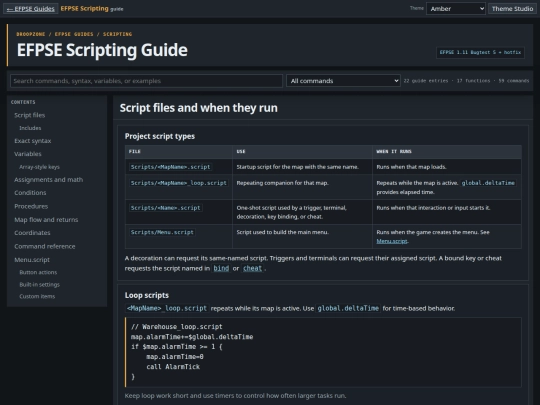
Task: Click global.deltaTime code in table
Action: pyautogui.click(x=488, y=183)
